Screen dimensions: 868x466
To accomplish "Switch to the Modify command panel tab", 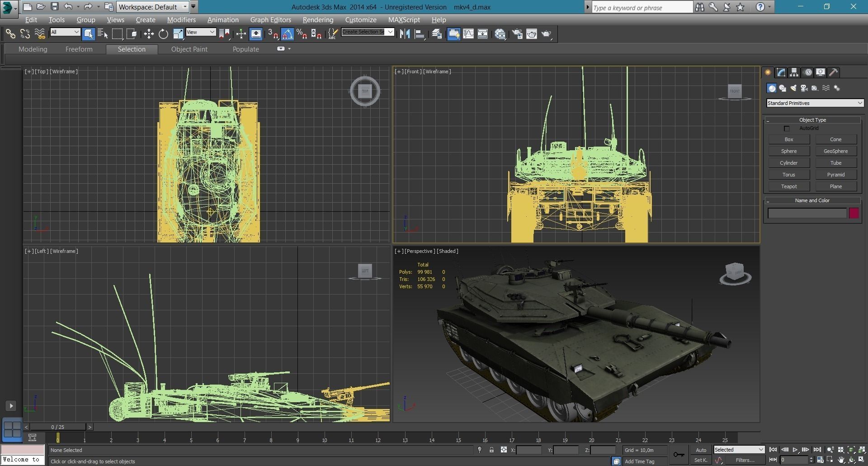I will [781, 72].
